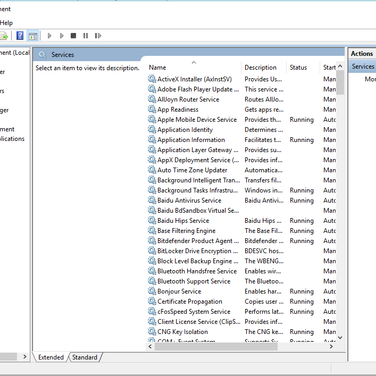Click the gear icon beside Certificate Propagation
The height and width of the screenshot is (376, 376).
pyautogui.click(x=152, y=301)
